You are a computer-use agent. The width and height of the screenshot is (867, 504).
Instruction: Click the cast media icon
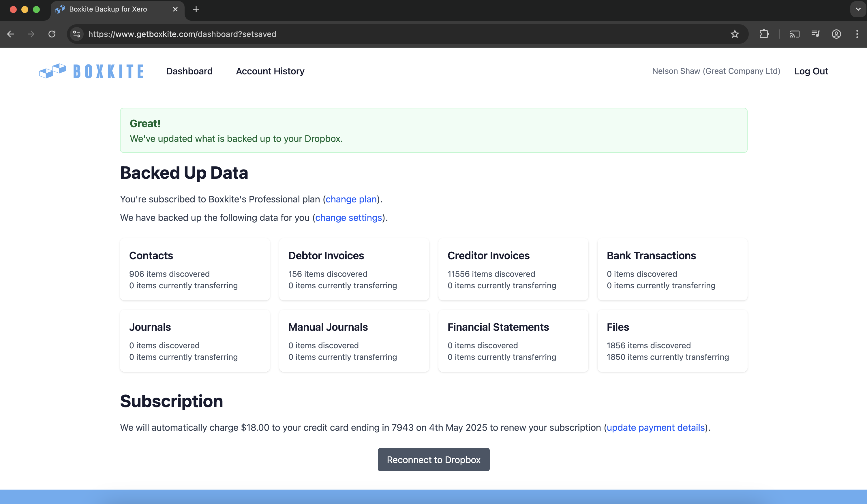(x=794, y=34)
